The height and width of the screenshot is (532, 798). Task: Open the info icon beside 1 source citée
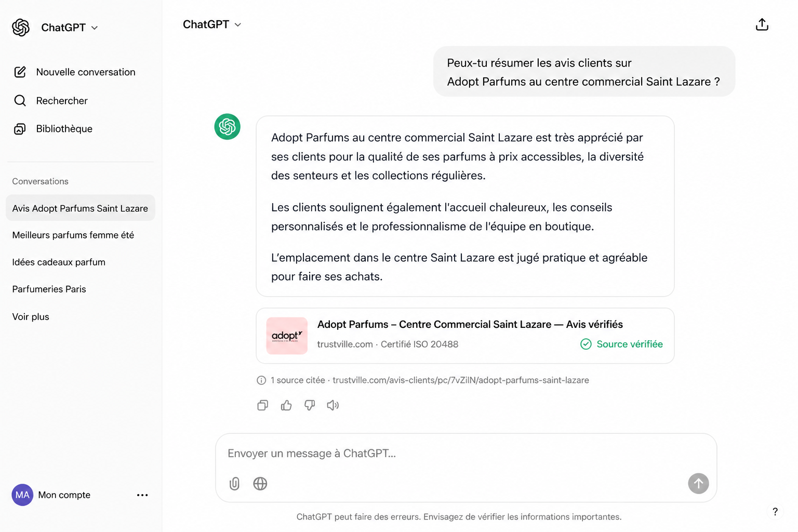(261, 380)
